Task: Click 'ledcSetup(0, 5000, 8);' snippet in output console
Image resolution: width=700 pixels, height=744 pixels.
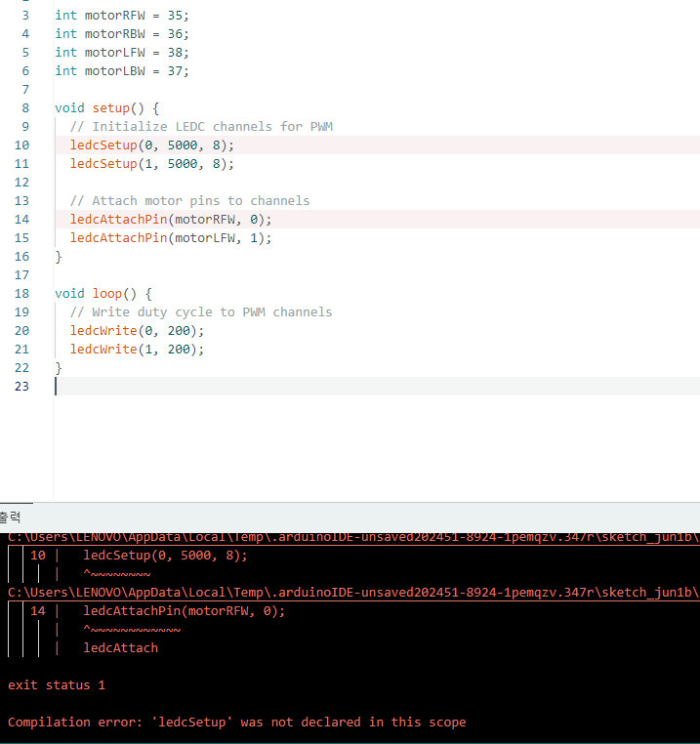Action: click(x=166, y=556)
